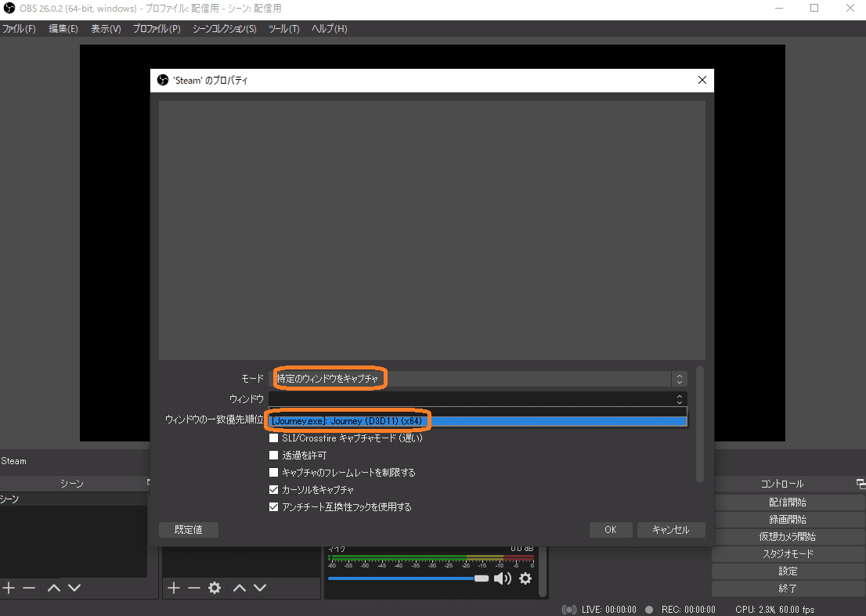Mute マイク with the speaker icon

pos(502,578)
